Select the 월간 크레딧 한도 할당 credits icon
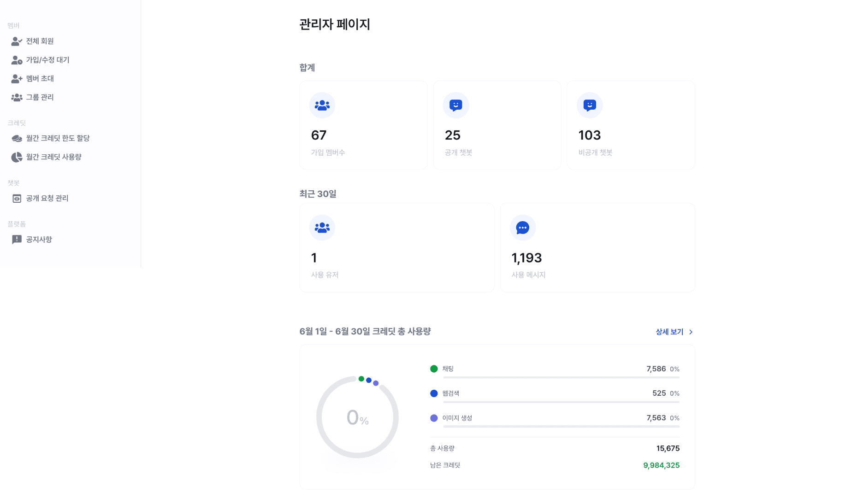Image resolution: width=851 pixels, height=504 pixels. [17, 138]
